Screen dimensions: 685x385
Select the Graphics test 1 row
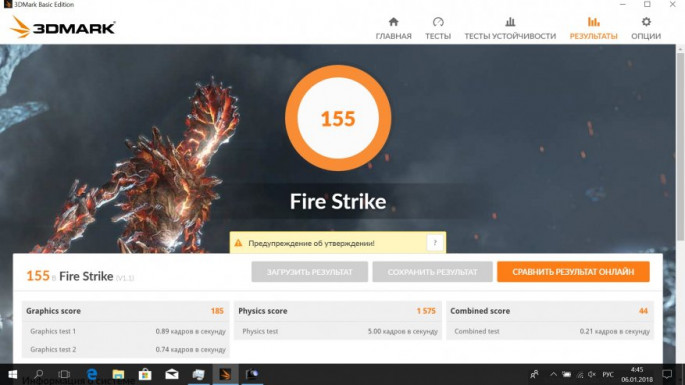126,331
